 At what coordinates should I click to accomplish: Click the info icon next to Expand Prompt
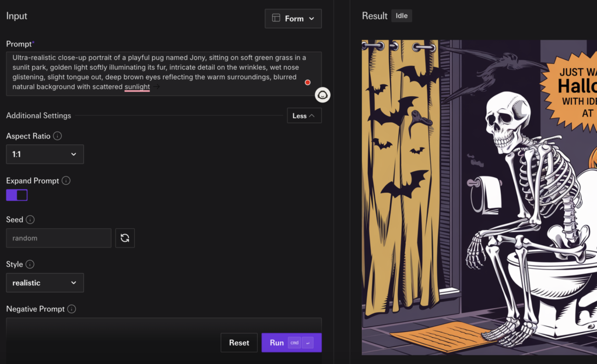tap(66, 181)
